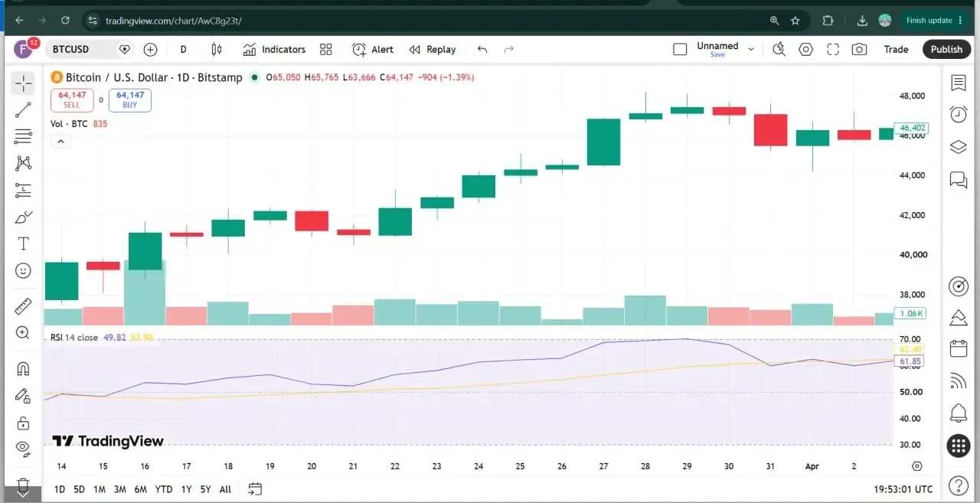980x503 pixels.
Task: Click the Publish button
Action: [946, 49]
